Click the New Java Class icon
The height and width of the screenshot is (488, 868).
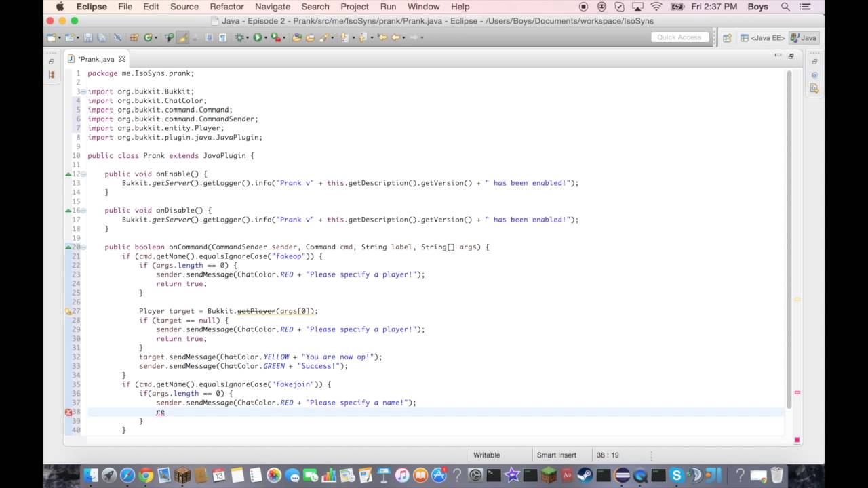pyautogui.click(x=148, y=37)
